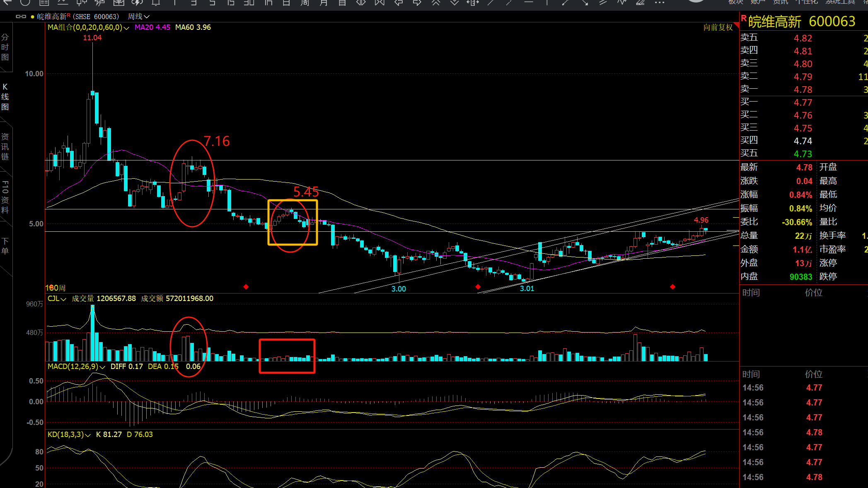Open 分时图 sidebar tab
The image size is (868, 488).
point(5,47)
